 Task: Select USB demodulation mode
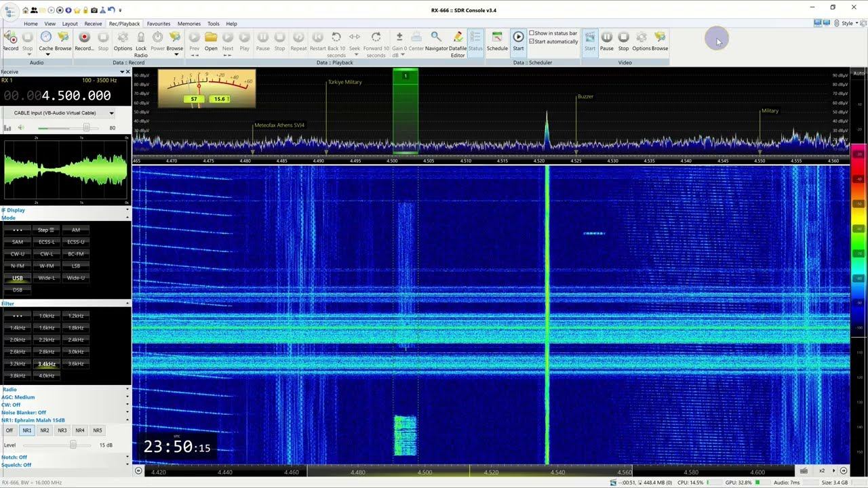pyautogui.click(x=18, y=278)
